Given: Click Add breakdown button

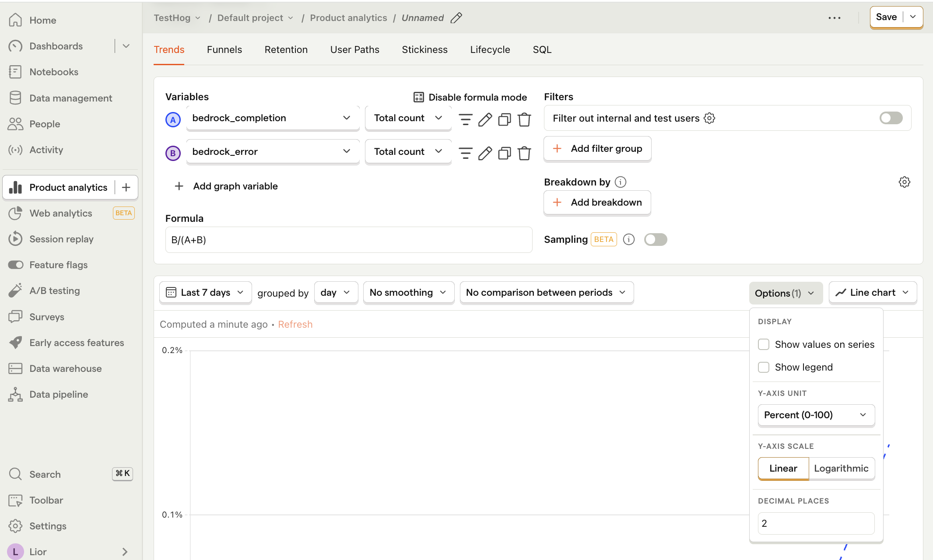Looking at the screenshot, I should pyautogui.click(x=597, y=203).
